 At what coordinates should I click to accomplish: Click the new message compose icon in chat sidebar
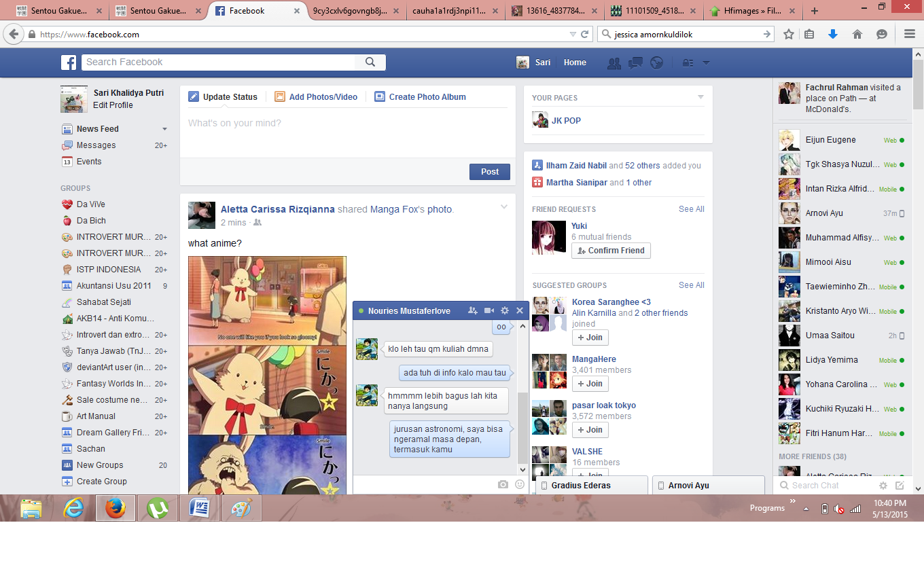pos(900,486)
